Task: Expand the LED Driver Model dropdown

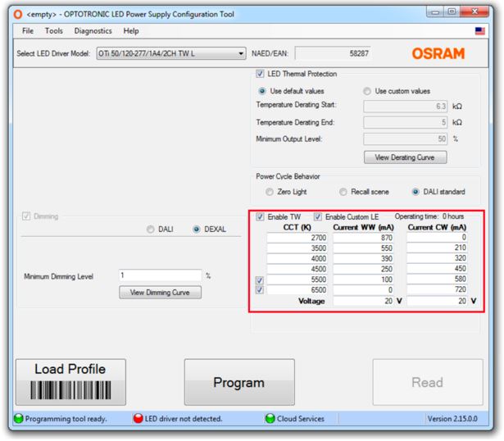Action: tap(240, 54)
